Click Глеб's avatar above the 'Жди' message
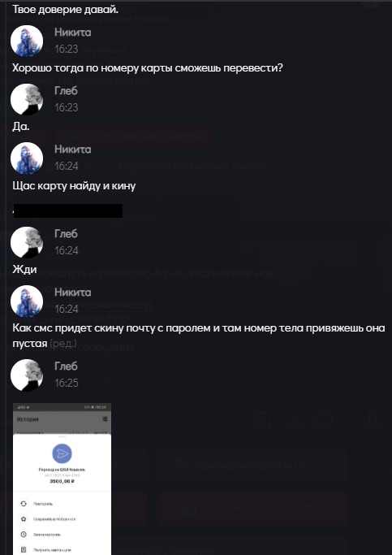The width and height of the screenshot is (392, 555). [27, 242]
